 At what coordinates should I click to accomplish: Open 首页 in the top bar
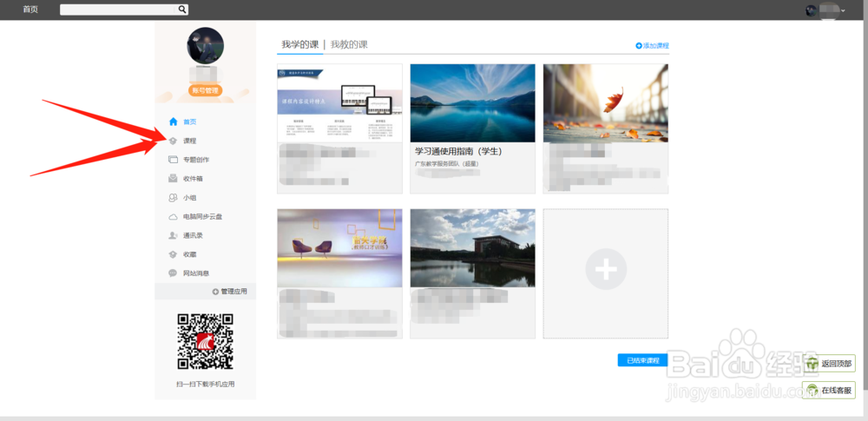pos(30,10)
